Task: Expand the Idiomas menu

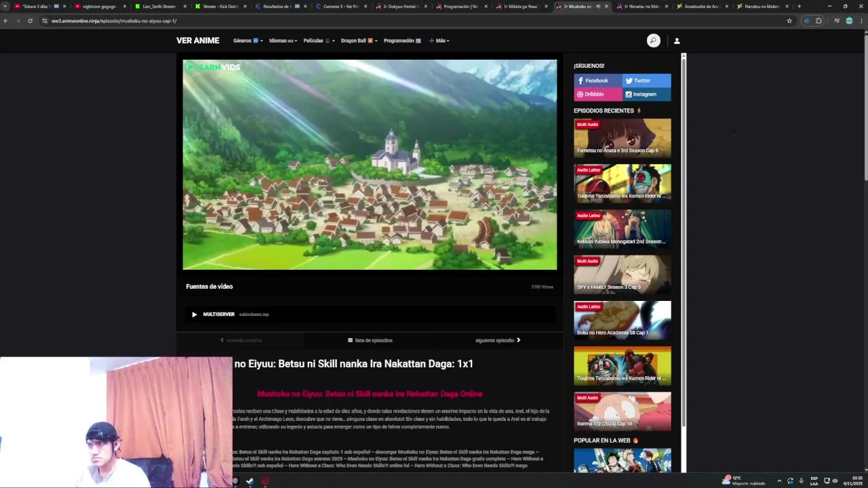Action: pos(283,41)
